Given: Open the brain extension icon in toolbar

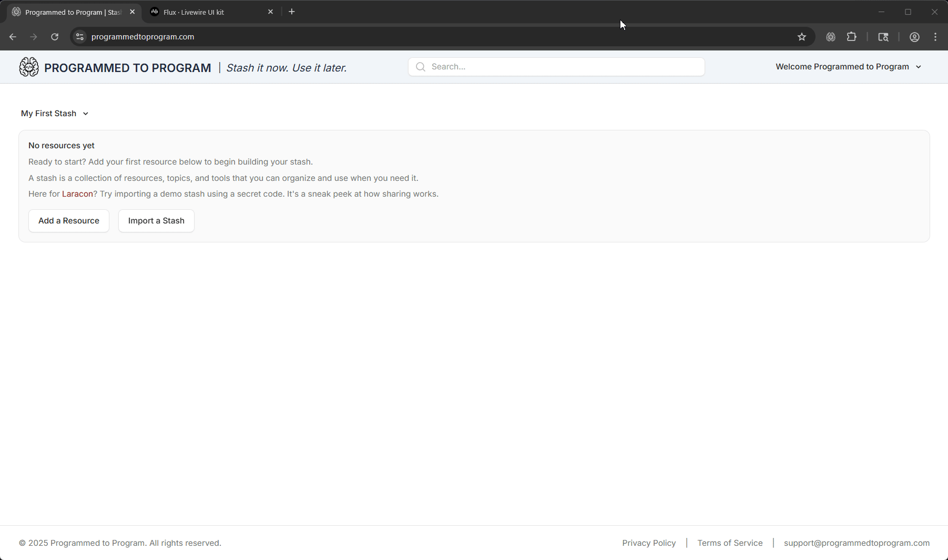Looking at the screenshot, I should pyautogui.click(x=831, y=37).
